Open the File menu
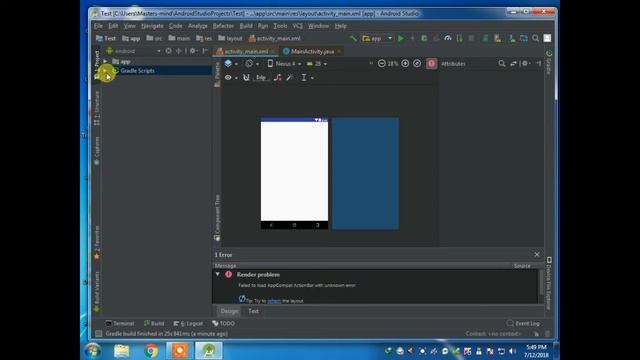This screenshot has width=640, height=360. 98,26
